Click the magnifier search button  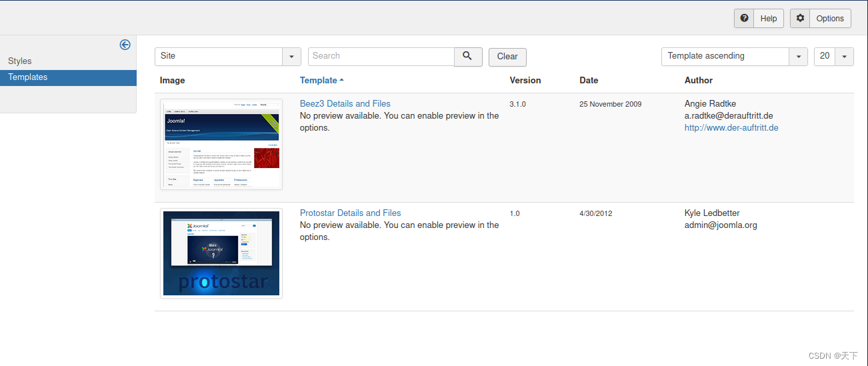468,57
